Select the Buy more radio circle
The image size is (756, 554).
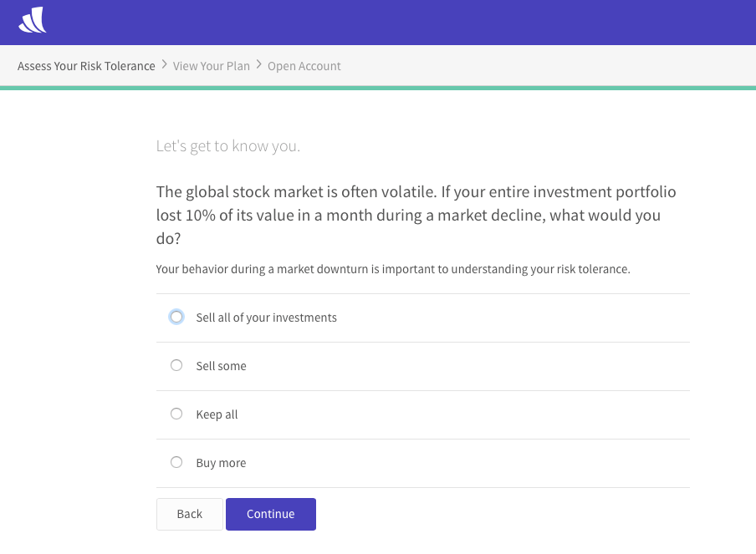click(176, 462)
